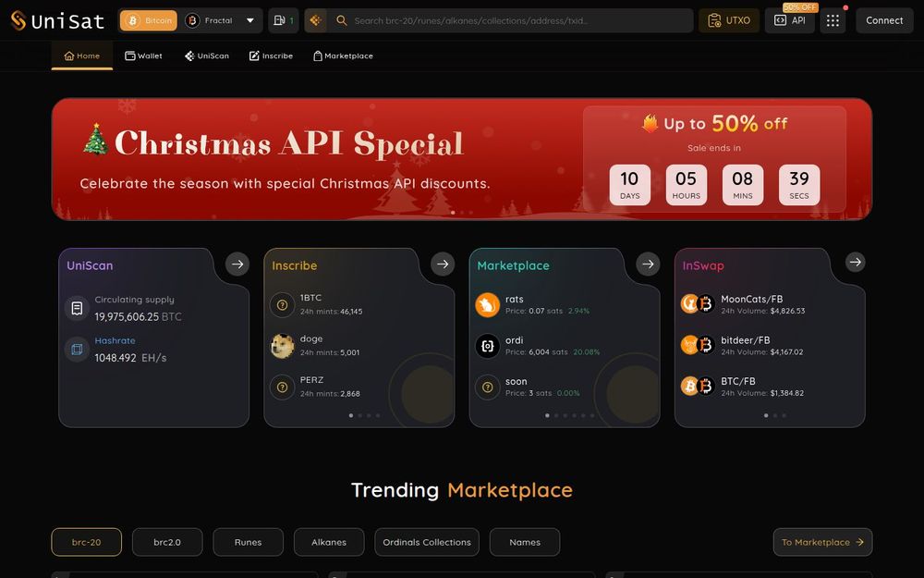This screenshot has width=924, height=578.
Task: Click the bitdeer/FB pair icon
Action: point(698,344)
